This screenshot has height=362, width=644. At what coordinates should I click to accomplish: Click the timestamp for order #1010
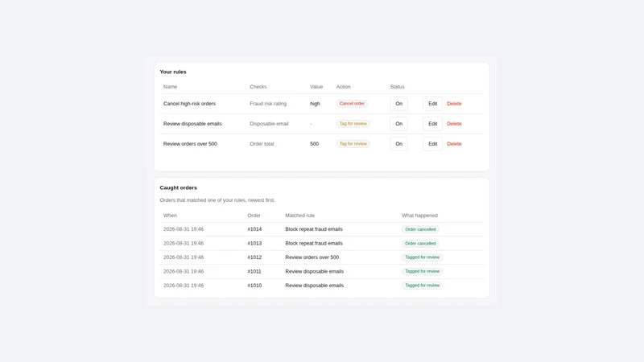point(184,286)
